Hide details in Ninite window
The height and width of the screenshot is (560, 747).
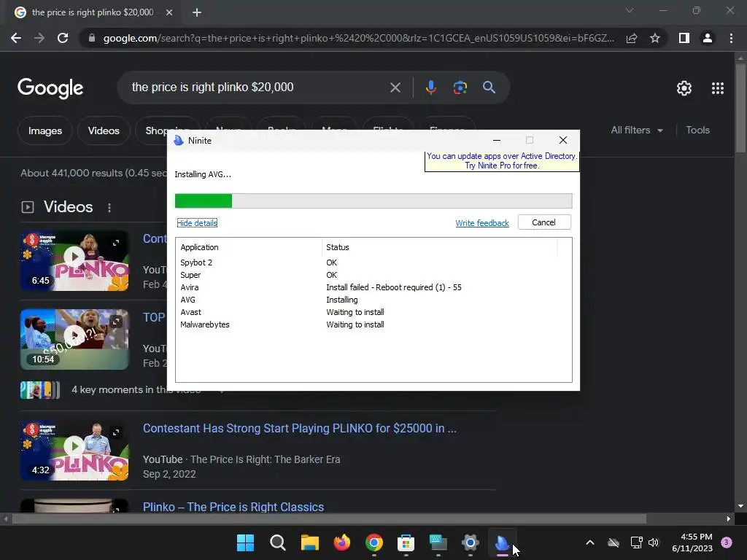pyautogui.click(x=197, y=223)
